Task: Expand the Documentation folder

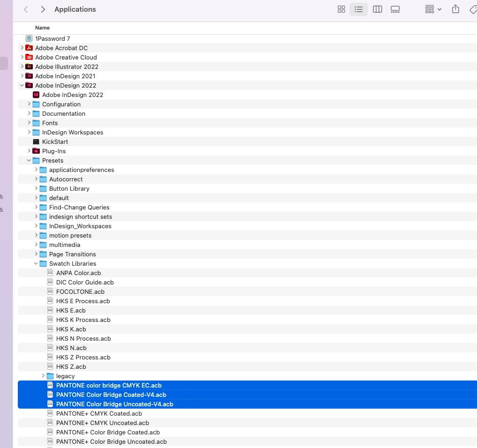Action: (x=29, y=113)
